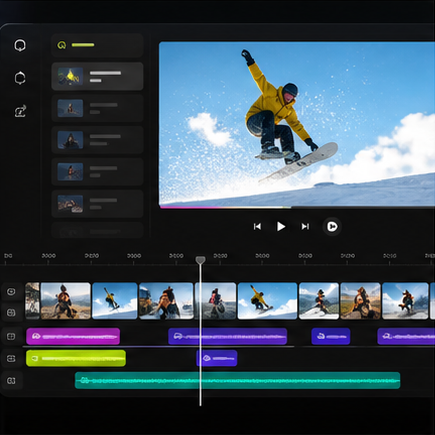Skip to next clip button

click(x=305, y=227)
